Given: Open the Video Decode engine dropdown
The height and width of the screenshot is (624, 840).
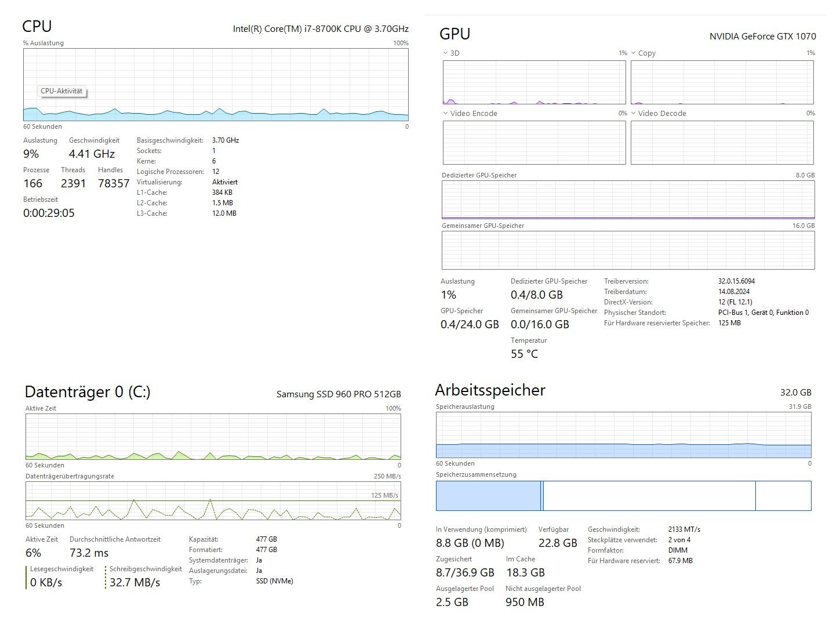Looking at the screenshot, I should click(x=634, y=113).
